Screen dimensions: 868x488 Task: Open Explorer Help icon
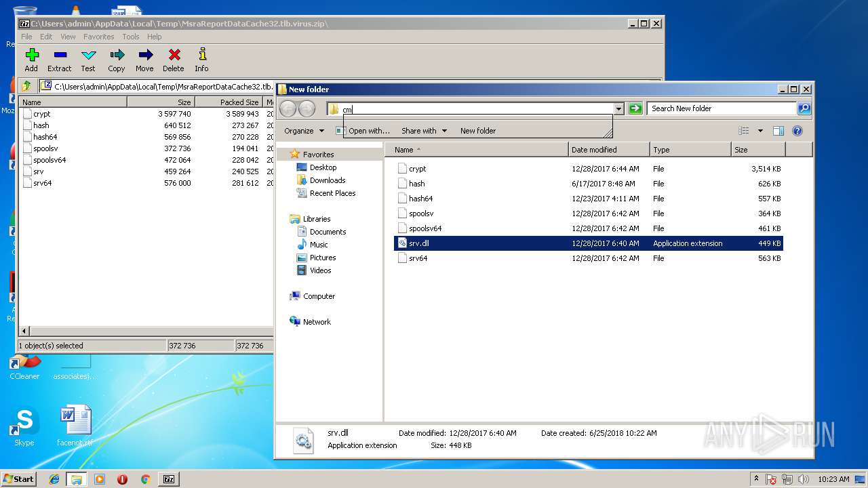(797, 131)
